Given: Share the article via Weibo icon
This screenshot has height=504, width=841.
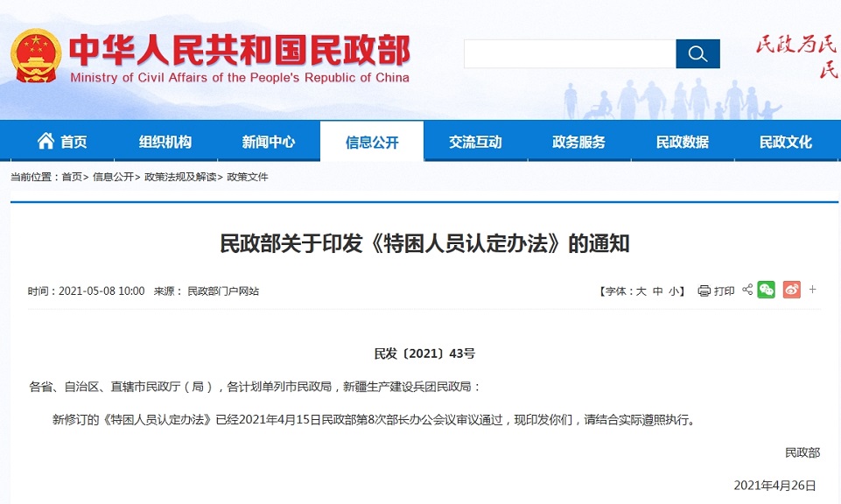Looking at the screenshot, I should [792, 290].
